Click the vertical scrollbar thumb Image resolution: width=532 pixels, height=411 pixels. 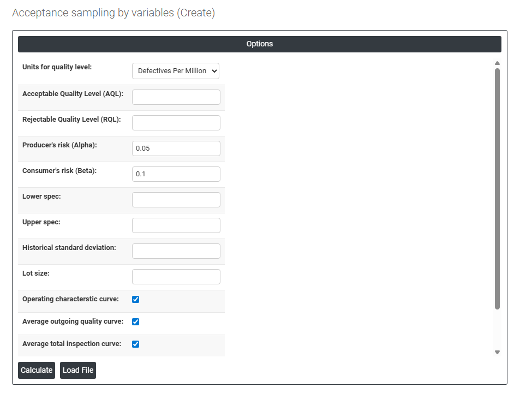(497, 188)
